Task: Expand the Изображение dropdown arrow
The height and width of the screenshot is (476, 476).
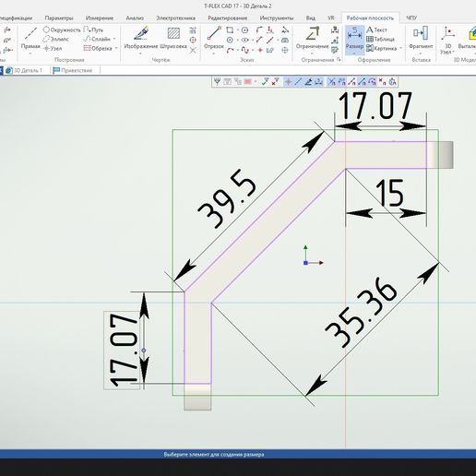Action: pyautogui.click(x=141, y=54)
